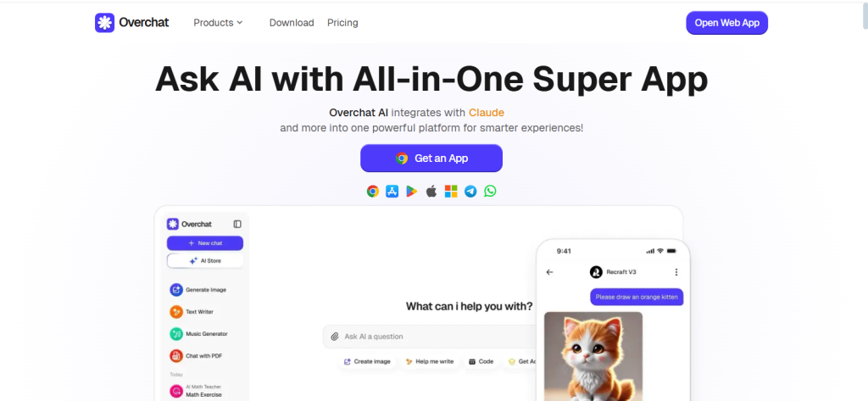Select Generate Image in the sidebar

point(198,290)
